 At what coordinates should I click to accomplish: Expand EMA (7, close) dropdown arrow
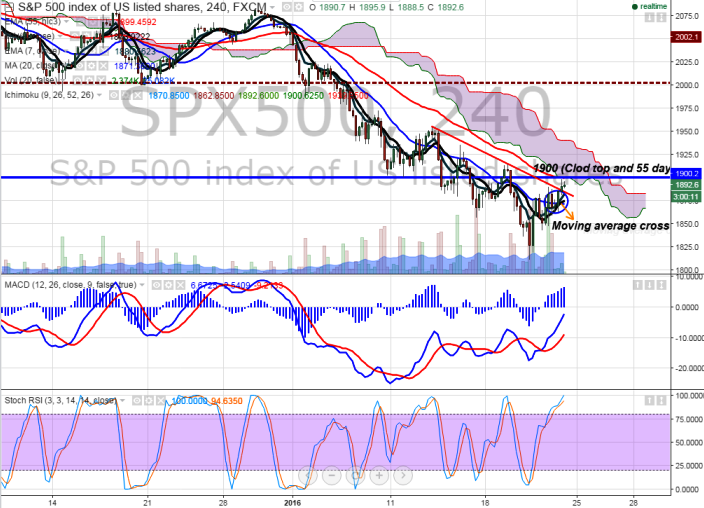[x=66, y=51]
